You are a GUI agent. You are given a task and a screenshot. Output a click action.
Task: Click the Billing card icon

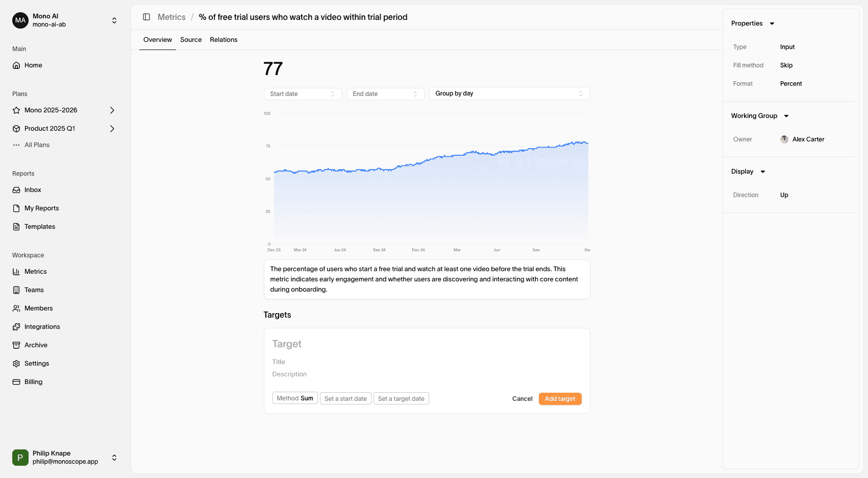pos(16,382)
